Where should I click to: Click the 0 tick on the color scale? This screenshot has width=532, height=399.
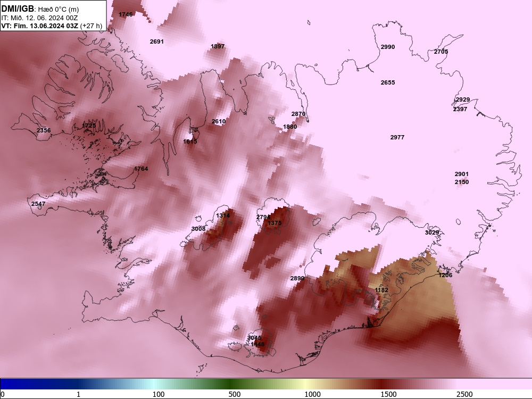pos(3,394)
